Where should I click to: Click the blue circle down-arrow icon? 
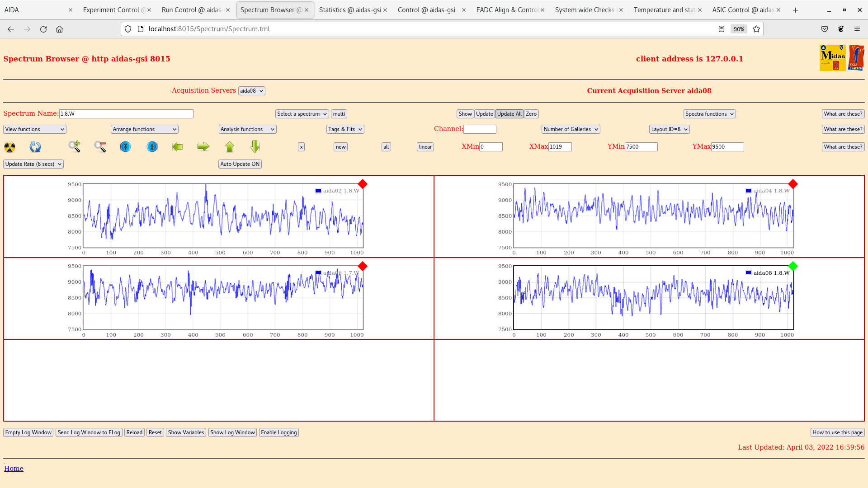point(125,147)
